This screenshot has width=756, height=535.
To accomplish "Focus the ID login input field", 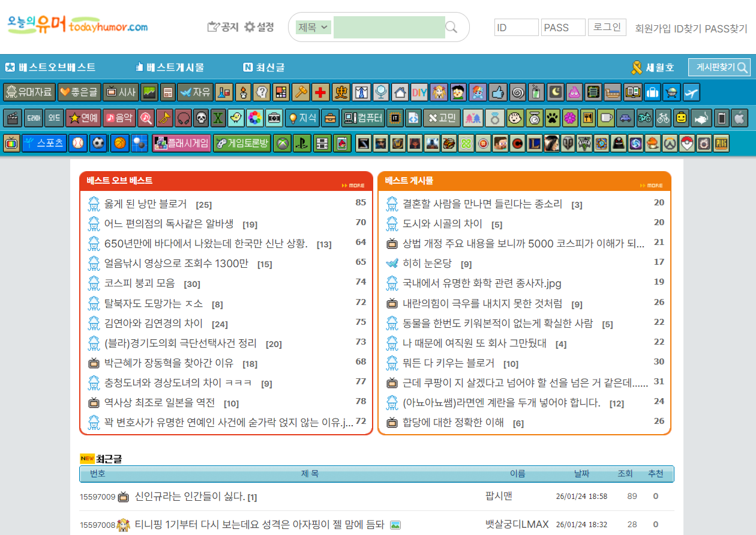I will point(516,28).
